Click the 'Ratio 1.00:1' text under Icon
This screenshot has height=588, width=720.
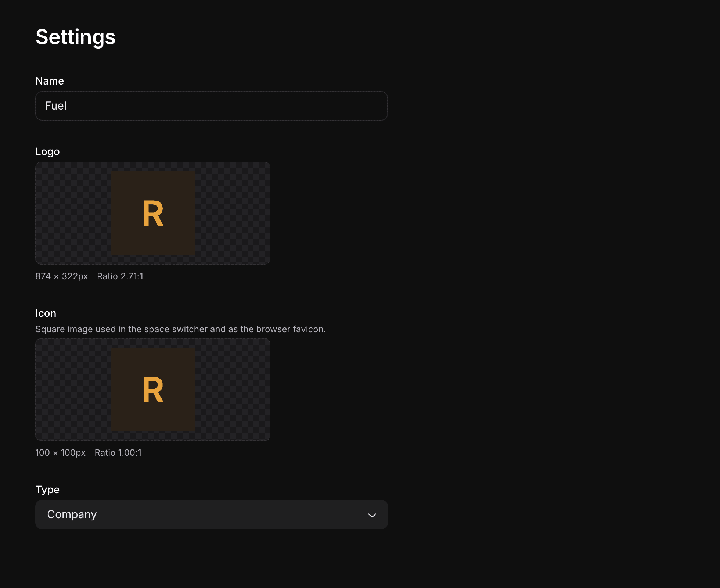tap(118, 453)
